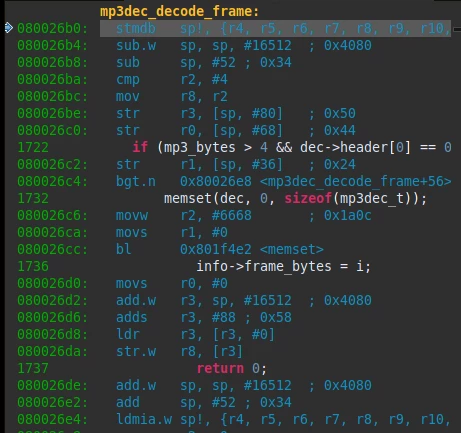Click address 080026de

52,386
